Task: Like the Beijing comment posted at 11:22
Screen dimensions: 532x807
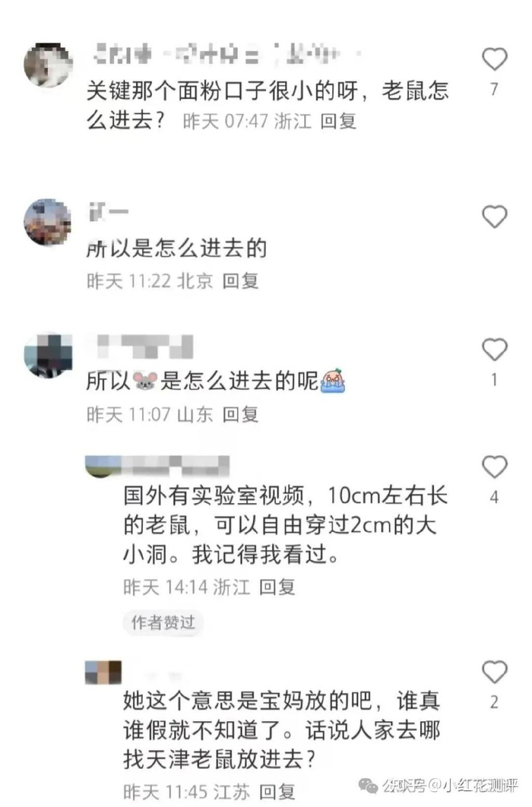Action: tap(495, 217)
